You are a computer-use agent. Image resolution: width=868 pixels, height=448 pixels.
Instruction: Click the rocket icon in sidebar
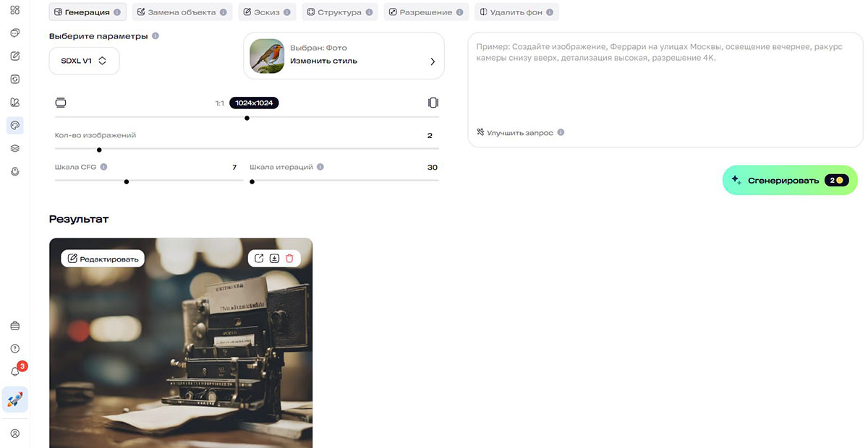click(15, 400)
